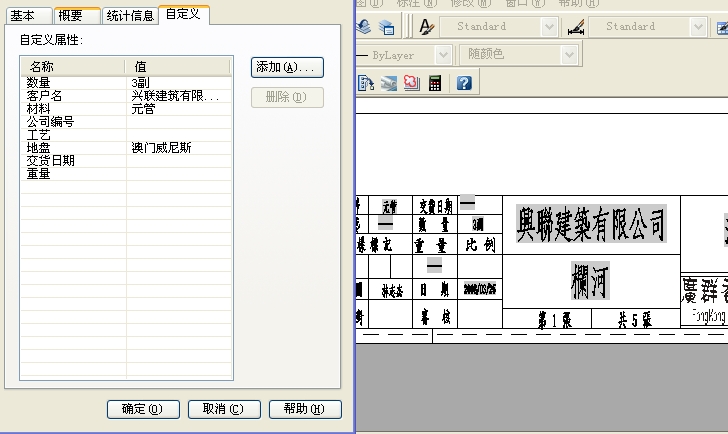Click the 值 column header
Image resolution: width=728 pixels, height=434 pixels.
[177, 67]
